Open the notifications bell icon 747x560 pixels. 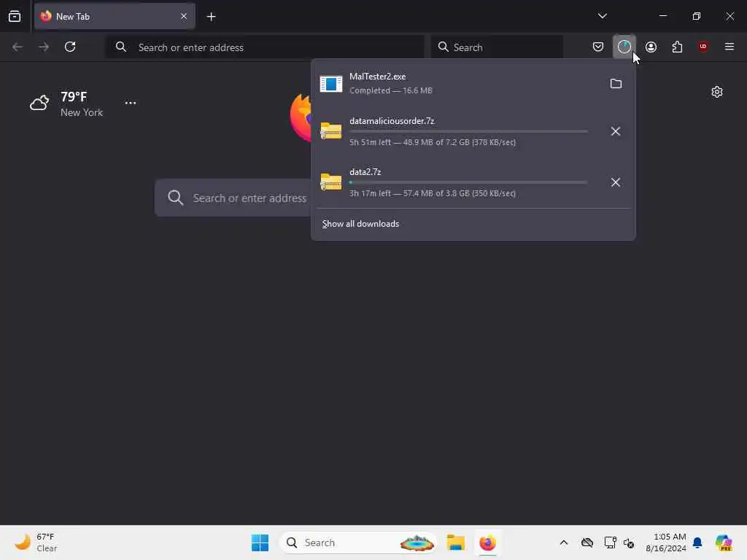tap(697, 542)
